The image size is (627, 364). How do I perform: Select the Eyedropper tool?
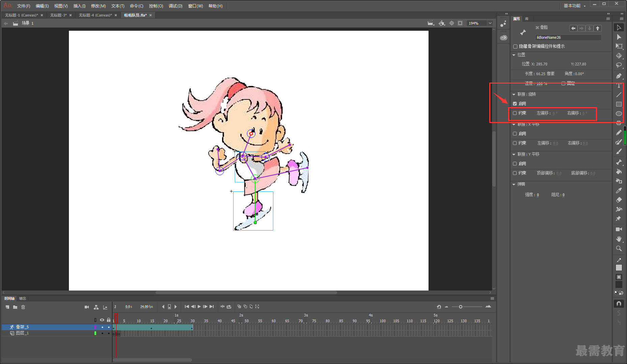tap(619, 190)
